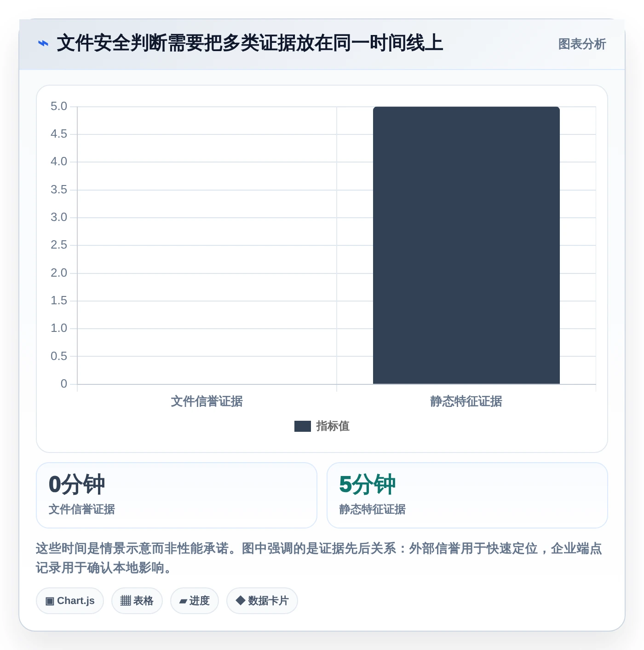Select the 0分钟 data card
Viewport: 644px width, 650px height.
click(x=177, y=495)
